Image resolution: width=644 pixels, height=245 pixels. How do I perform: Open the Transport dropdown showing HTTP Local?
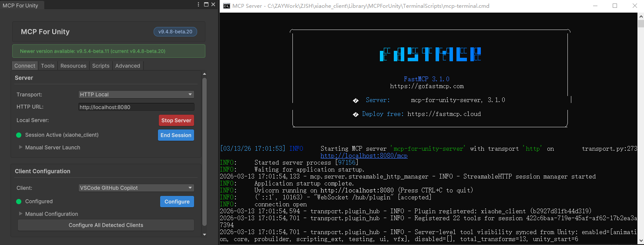click(x=136, y=94)
